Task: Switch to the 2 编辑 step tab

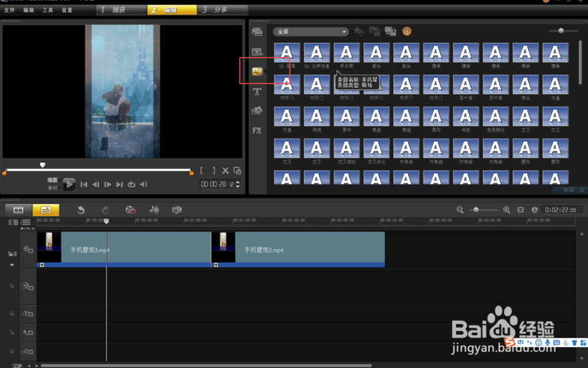Action: [172, 10]
